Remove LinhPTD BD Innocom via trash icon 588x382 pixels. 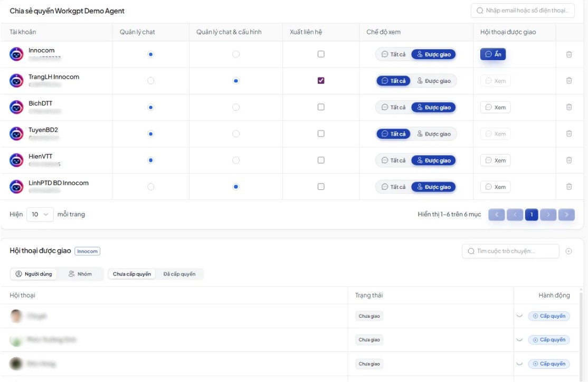point(569,187)
